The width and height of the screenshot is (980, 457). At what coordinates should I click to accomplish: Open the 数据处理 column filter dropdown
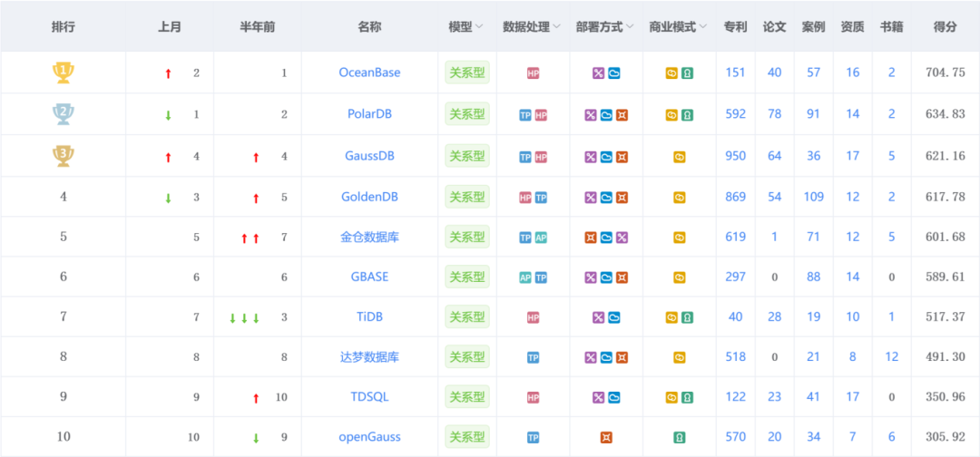click(x=556, y=27)
